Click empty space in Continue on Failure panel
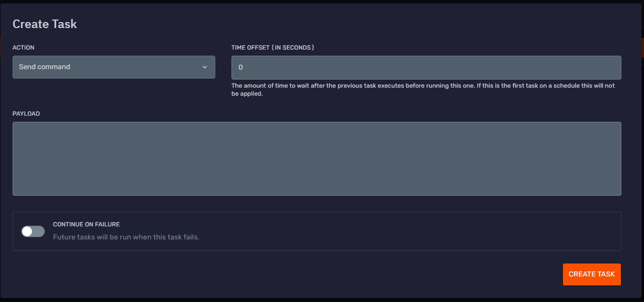The image size is (644, 302). (401, 231)
